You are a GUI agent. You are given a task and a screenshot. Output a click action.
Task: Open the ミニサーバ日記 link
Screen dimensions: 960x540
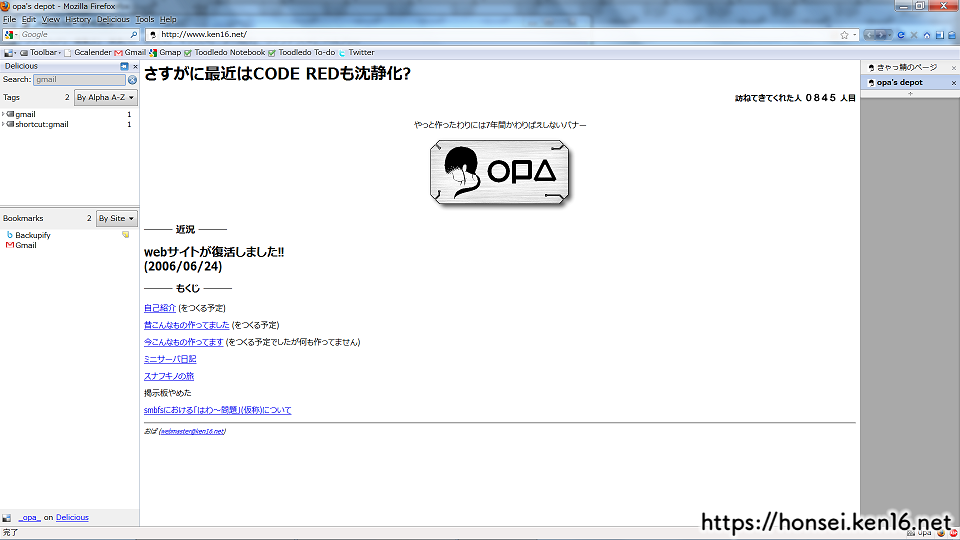pos(170,359)
